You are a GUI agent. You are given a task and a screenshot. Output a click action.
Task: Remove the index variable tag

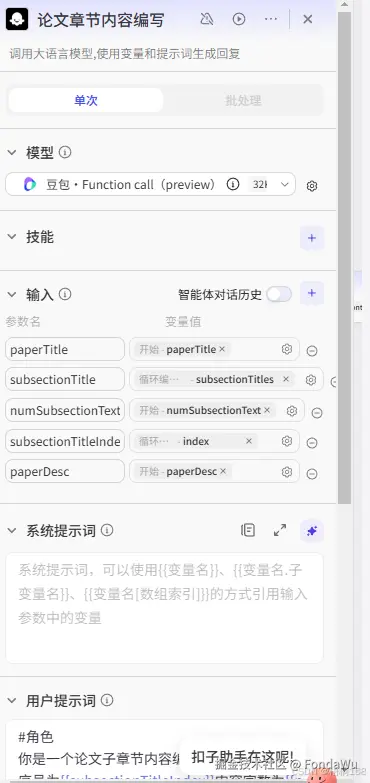click(249, 441)
